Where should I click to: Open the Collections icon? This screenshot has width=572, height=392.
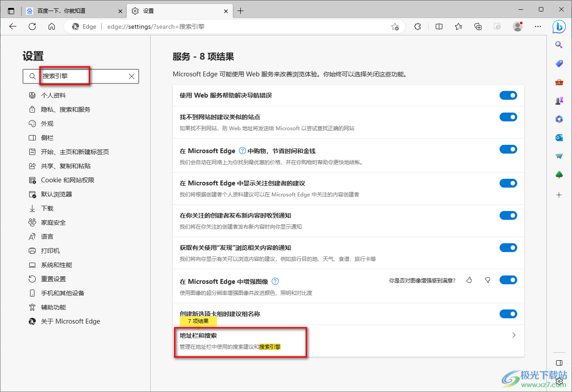(x=478, y=26)
